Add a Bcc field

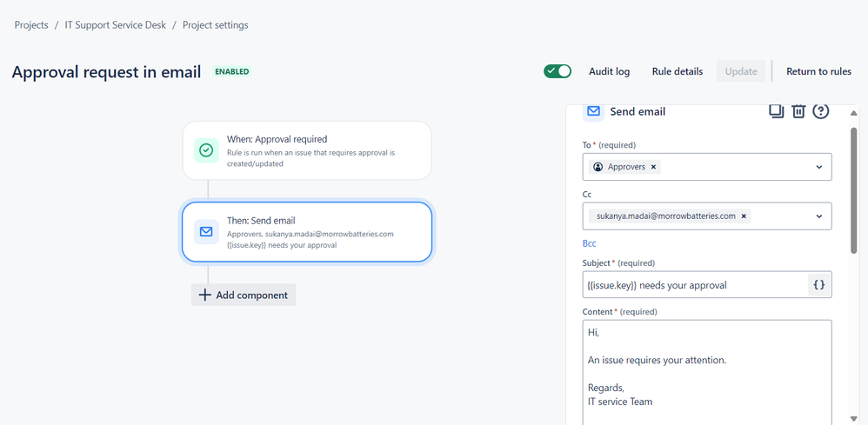(x=590, y=243)
